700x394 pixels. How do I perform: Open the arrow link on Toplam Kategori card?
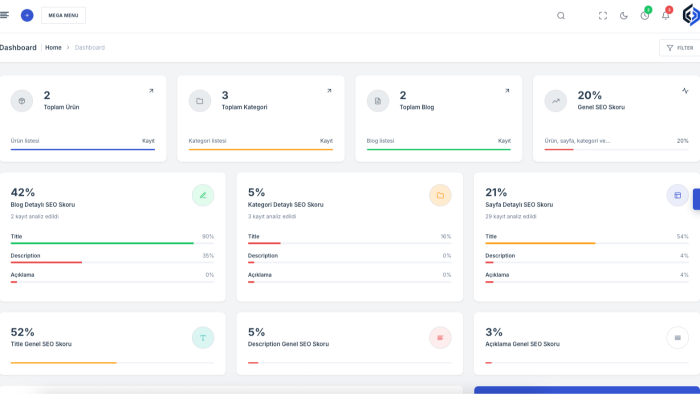329,91
